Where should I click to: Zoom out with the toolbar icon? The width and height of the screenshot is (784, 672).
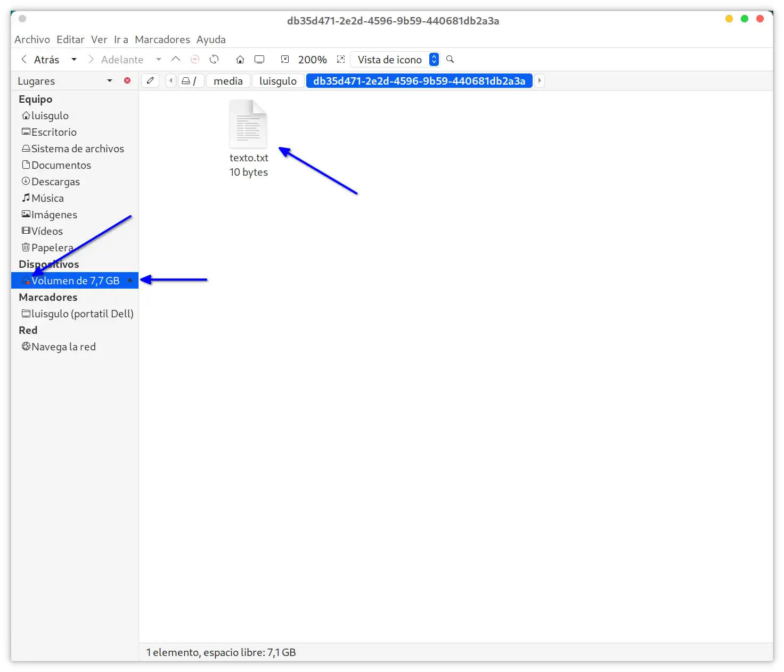click(x=285, y=59)
